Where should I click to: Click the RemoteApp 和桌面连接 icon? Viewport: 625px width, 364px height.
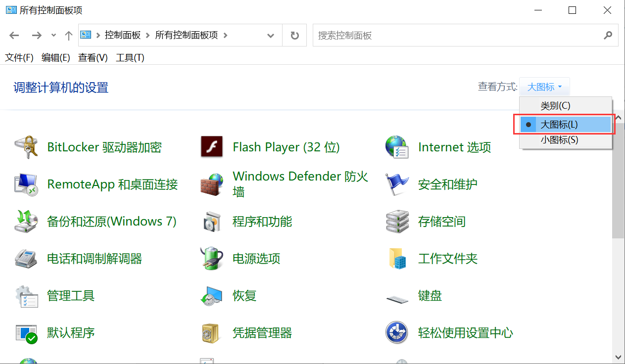coord(26,184)
